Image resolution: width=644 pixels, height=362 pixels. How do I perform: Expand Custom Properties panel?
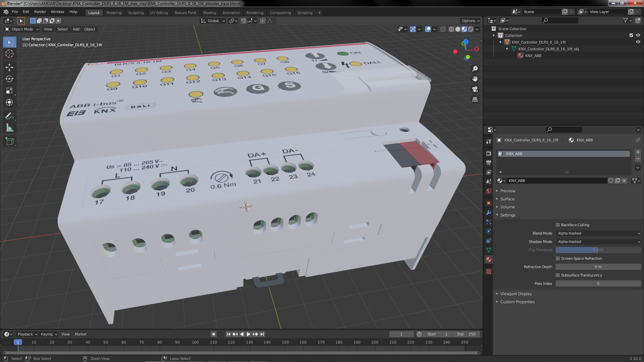click(517, 302)
